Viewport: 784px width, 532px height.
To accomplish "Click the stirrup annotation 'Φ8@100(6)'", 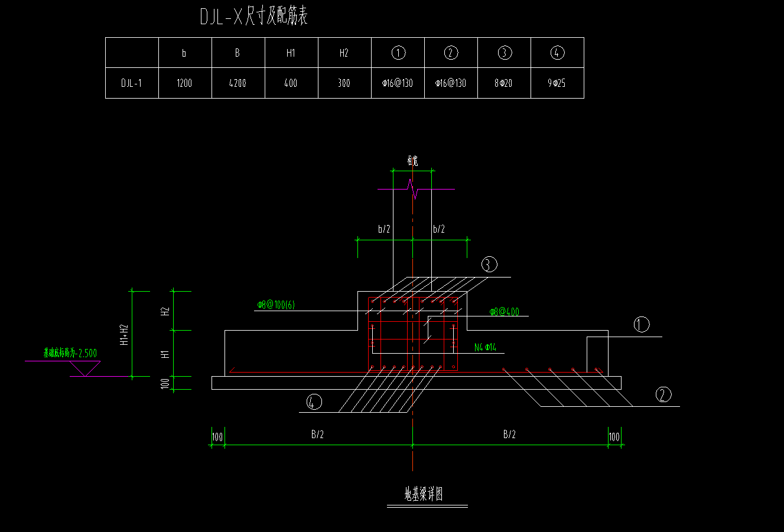I will click(276, 305).
